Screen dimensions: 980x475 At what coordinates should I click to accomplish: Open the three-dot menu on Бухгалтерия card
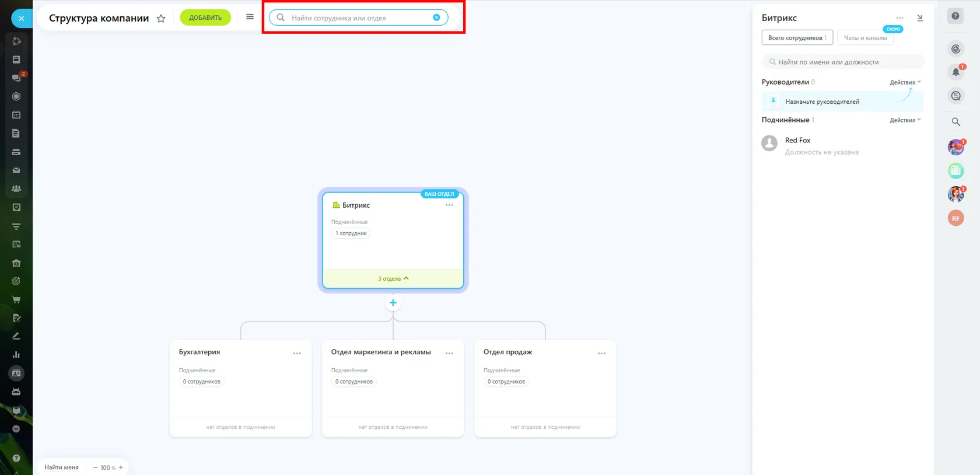tap(297, 353)
